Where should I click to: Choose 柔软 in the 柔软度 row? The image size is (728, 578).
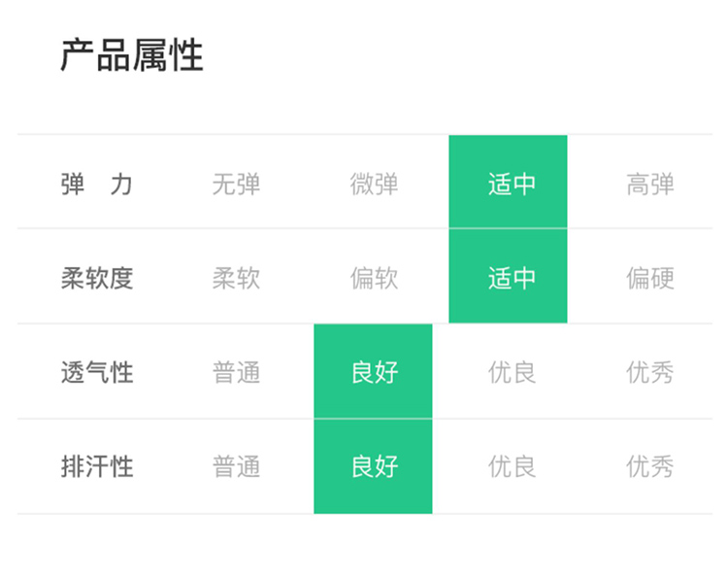click(236, 279)
